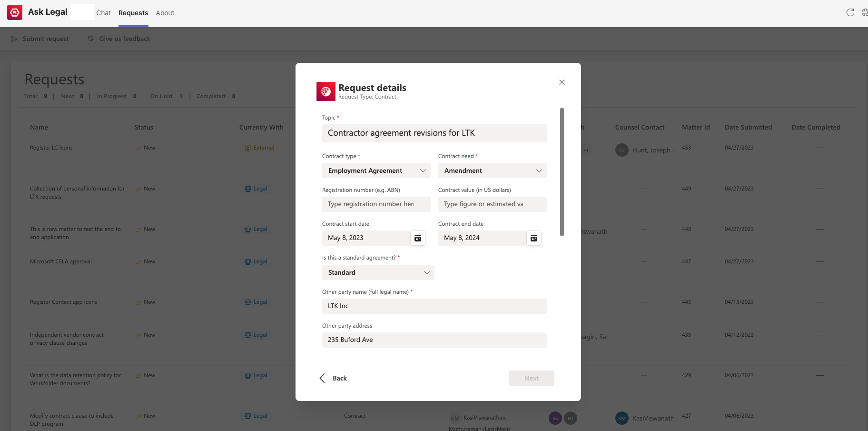This screenshot has width=868, height=431.
Task: Click the dialog vertical scrollbar
Action: [x=562, y=172]
